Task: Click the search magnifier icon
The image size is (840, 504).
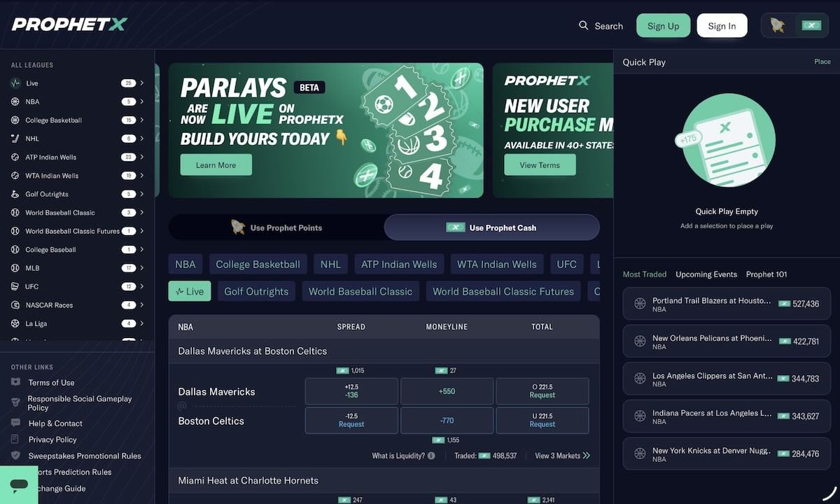Action: (583, 25)
